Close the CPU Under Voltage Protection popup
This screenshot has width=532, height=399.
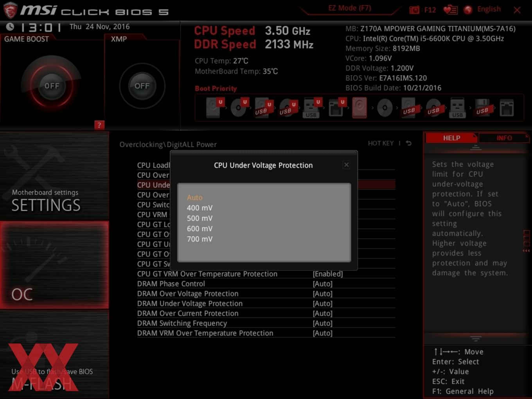pos(346,165)
